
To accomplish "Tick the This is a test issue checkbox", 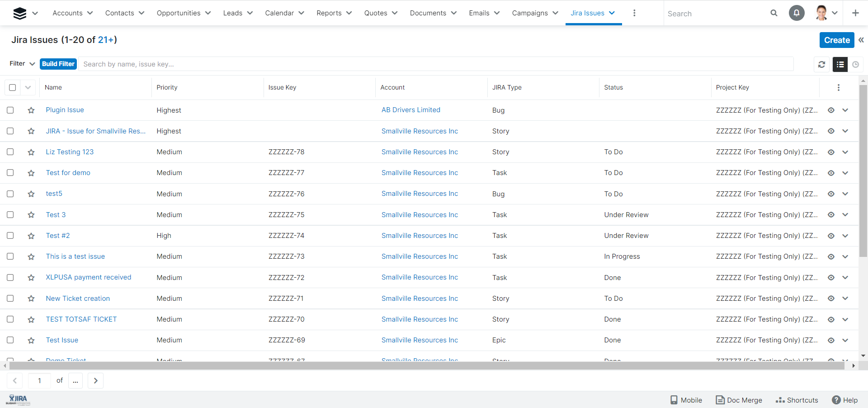I will coord(10,256).
